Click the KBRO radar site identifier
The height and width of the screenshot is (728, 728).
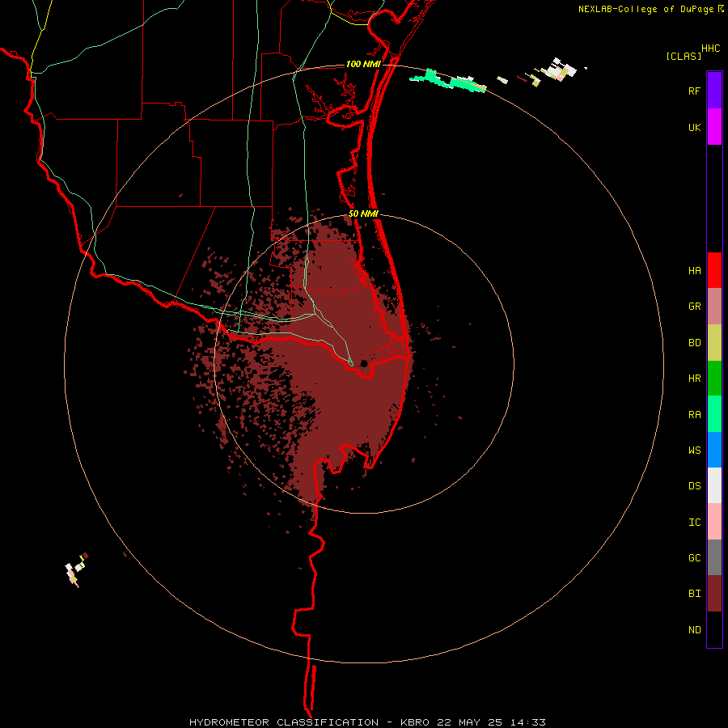[x=415, y=722]
